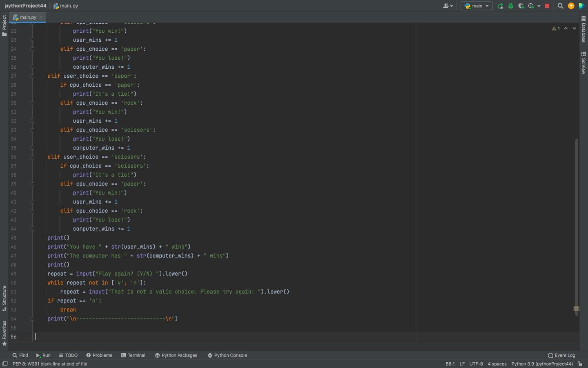Screen dimensions: 588x368
Task: Open the run configuration dropdown
Action: pyautogui.click(x=476, y=6)
